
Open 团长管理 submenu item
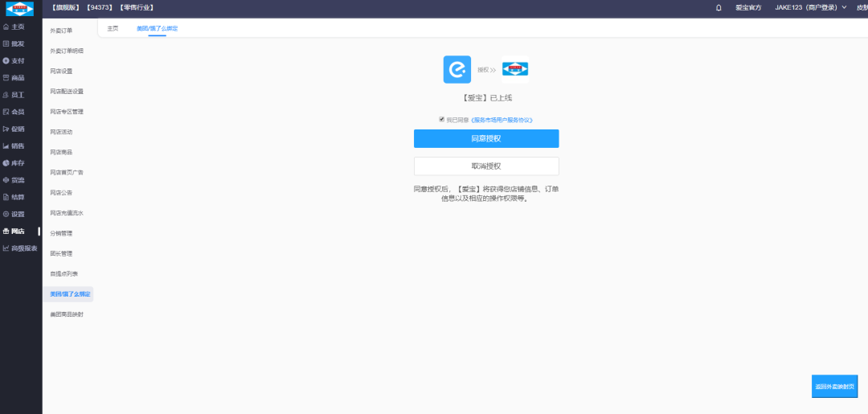61,253
